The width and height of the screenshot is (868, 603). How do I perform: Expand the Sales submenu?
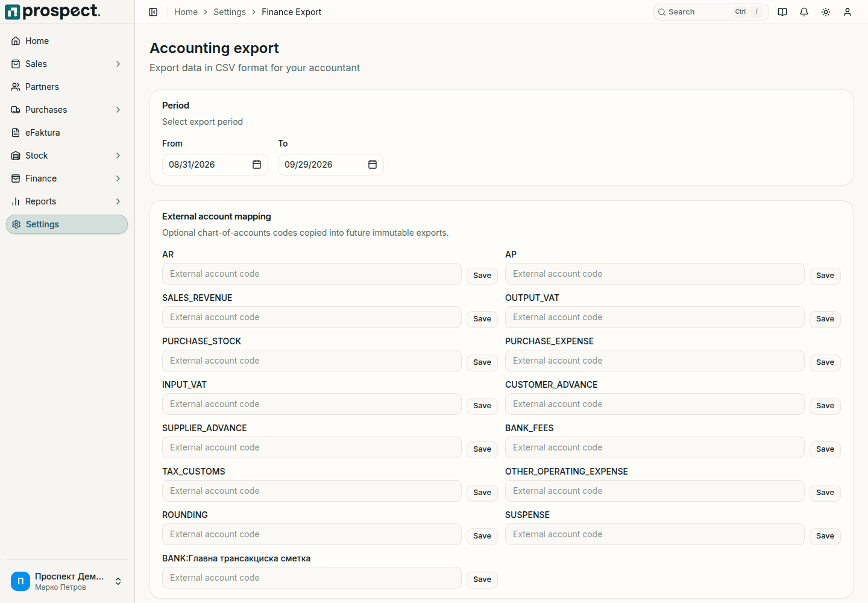click(118, 64)
